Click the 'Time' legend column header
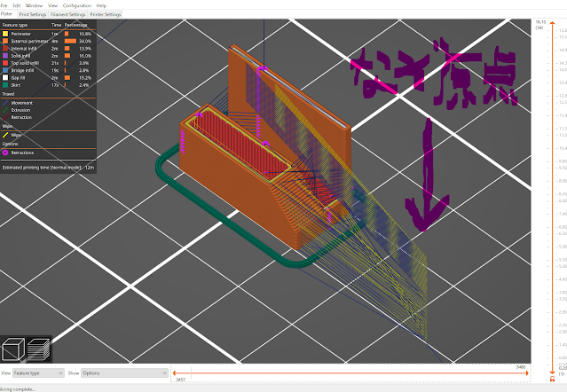 56,25
